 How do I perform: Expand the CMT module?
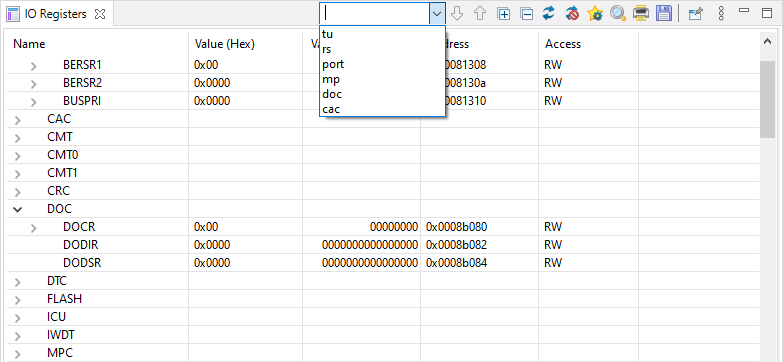(x=17, y=138)
